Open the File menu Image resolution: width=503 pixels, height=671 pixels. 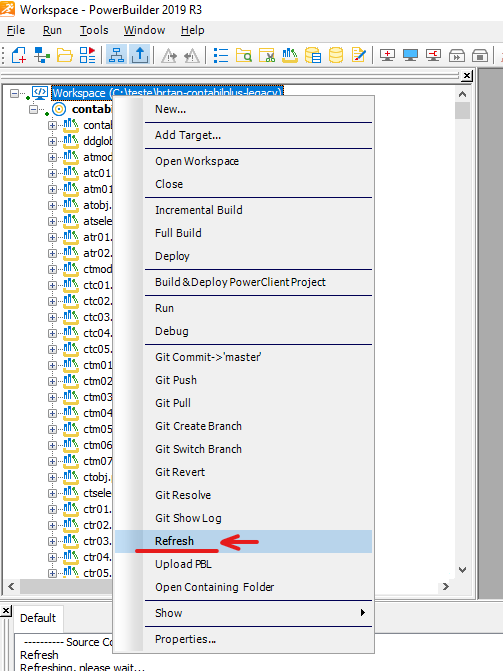(16, 30)
